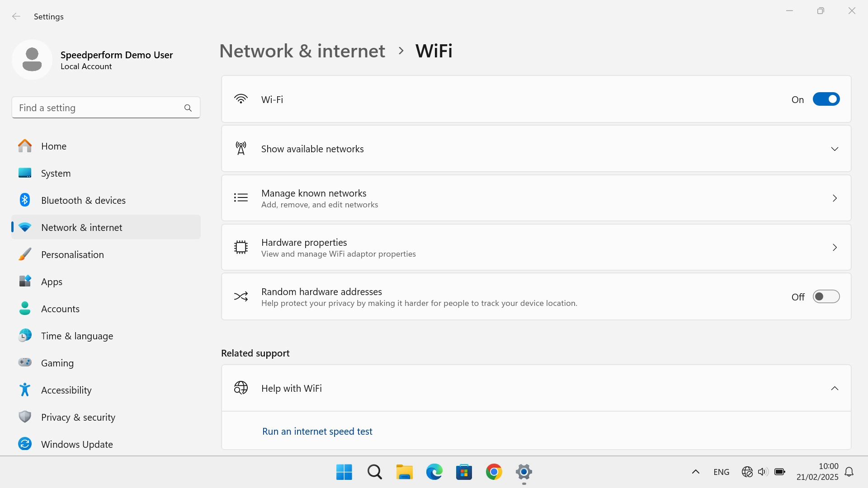Click the Accounts sidebar icon

point(25,309)
